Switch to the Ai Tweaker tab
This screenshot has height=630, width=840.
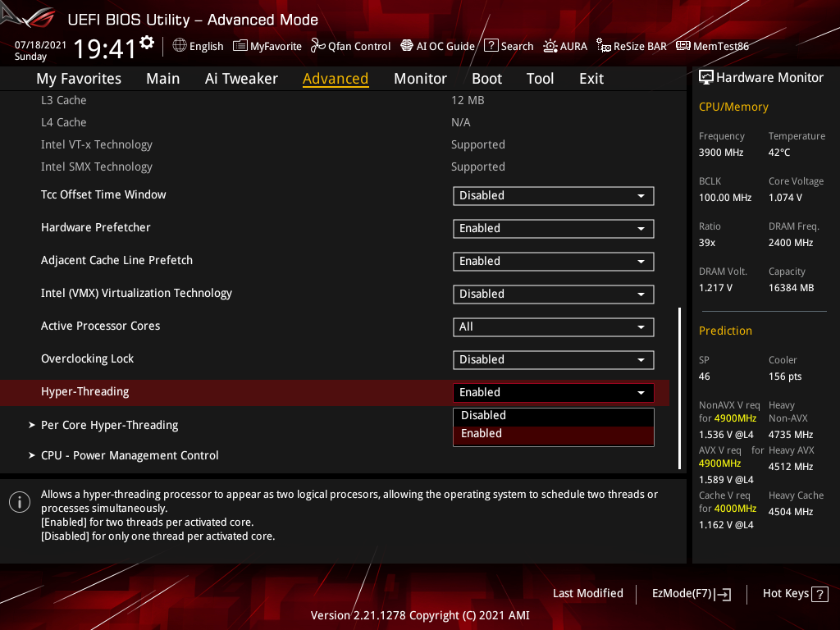pyautogui.click(x=241, y=78)
